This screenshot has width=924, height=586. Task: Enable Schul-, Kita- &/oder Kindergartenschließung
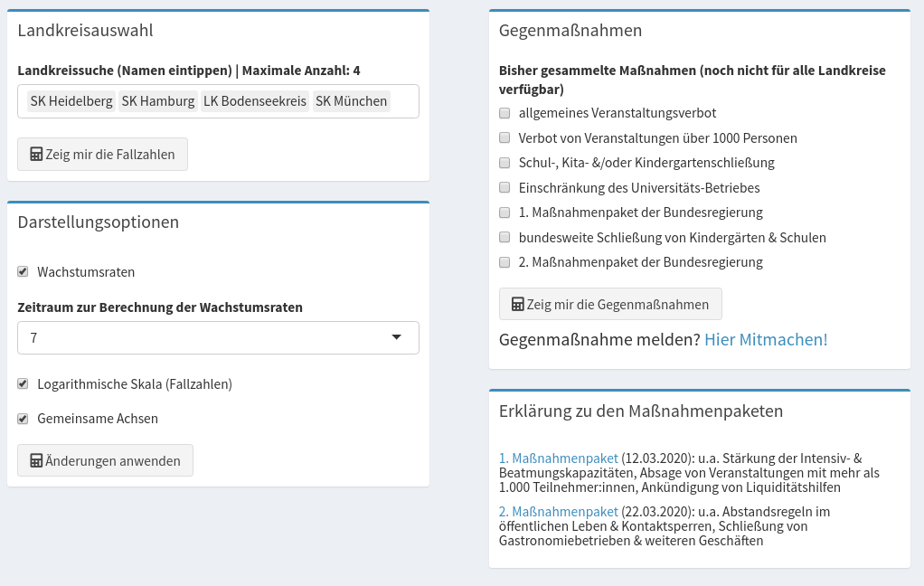click(x=504, y=163)
